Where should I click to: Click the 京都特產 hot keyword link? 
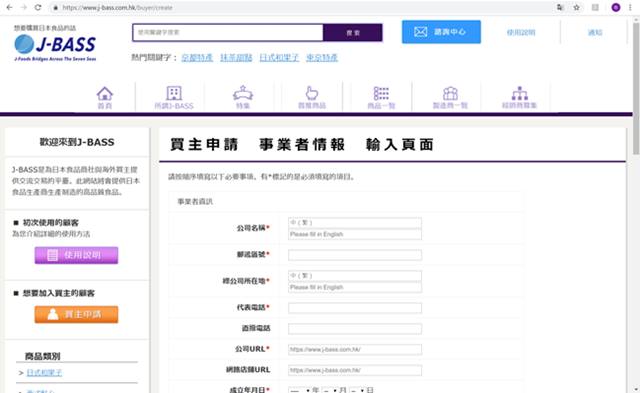point(197,58)
